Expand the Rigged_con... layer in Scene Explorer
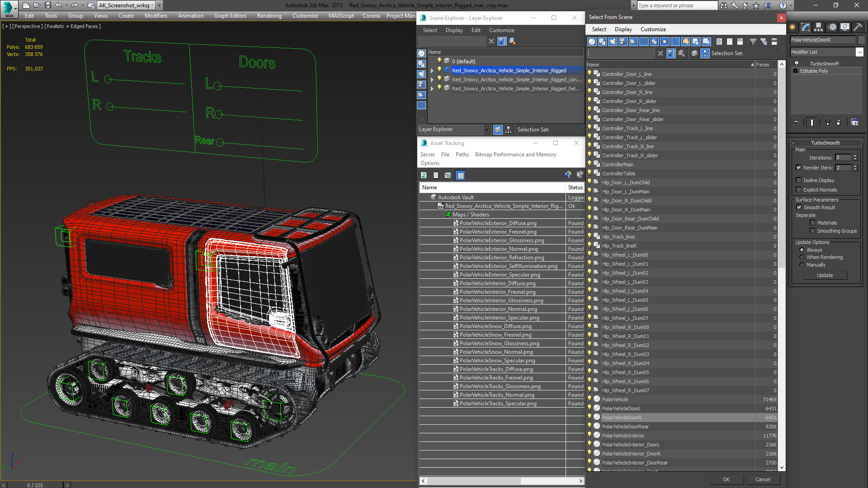The width and height of the screenshot is (868, 488). [x=432, y=80]
